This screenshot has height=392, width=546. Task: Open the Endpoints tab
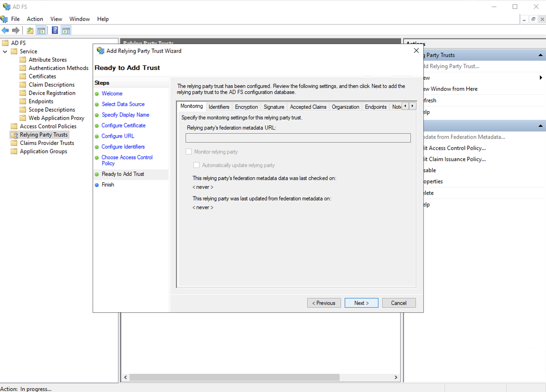(x=375, y=107)
